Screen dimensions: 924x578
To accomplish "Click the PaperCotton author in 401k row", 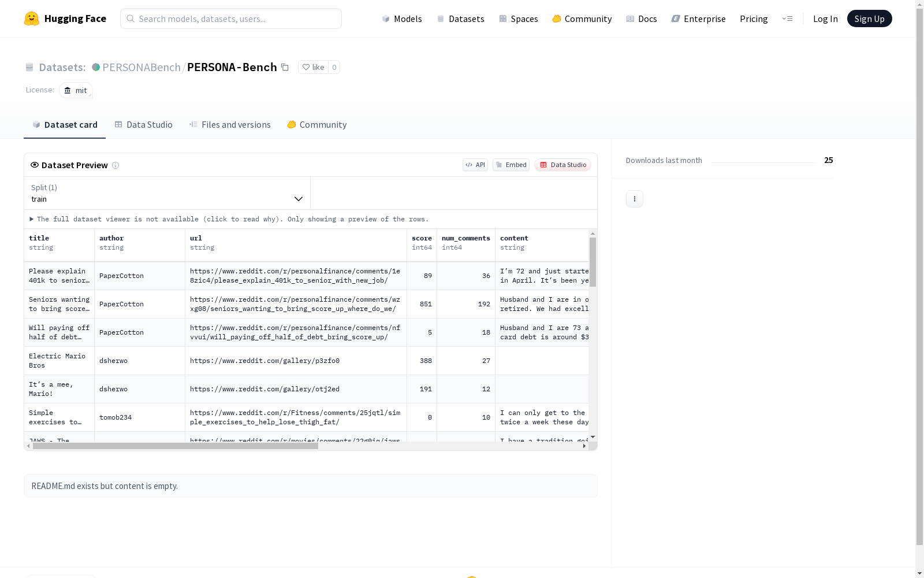I will click(x=140, y=276).
